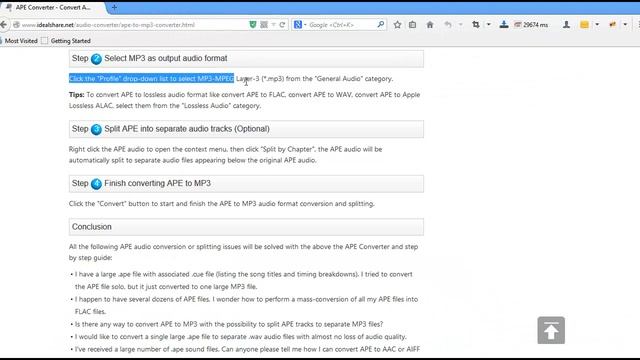Click the green shield icon in address bar
This screenshot has width=640, height=360.
pos(253,25)
